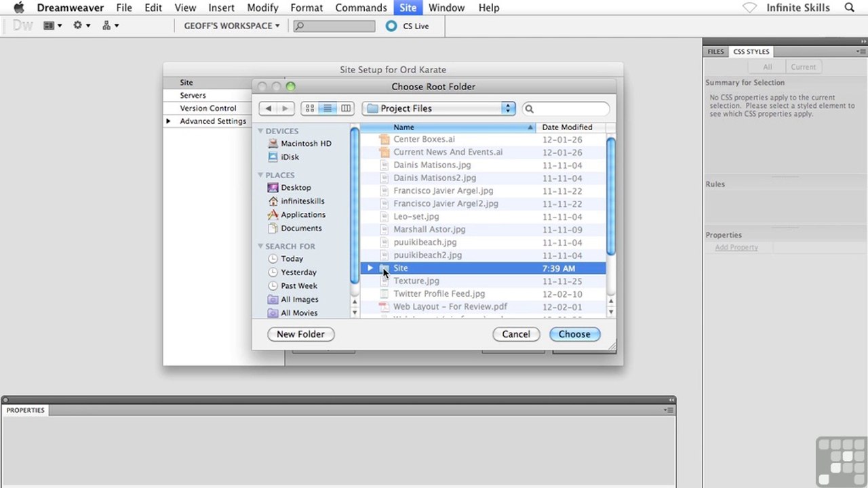Screen dimensions: 868x488
Task: Select the All button in CSS Styles
Action: coord(767,67)
